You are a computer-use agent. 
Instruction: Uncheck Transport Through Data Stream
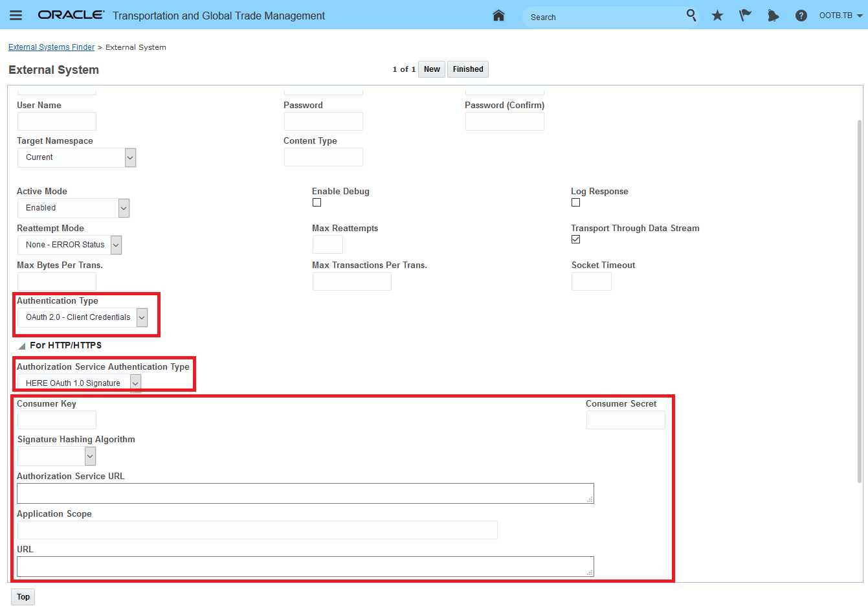pyautogui.click(x=575, y=240)
